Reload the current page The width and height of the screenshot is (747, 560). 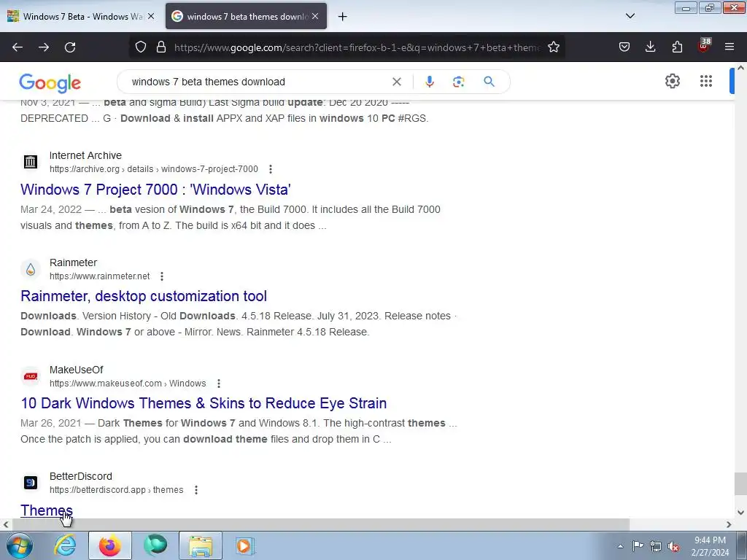(x=70, y=47)
